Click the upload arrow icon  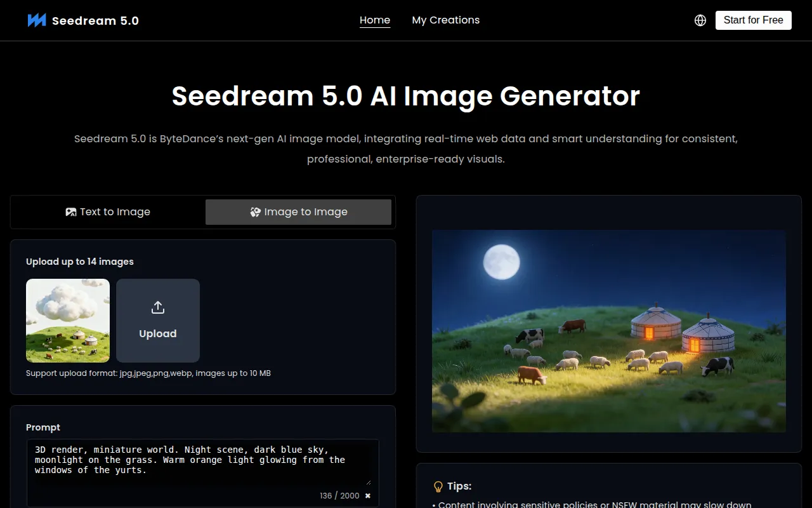[x=157, y=307]
